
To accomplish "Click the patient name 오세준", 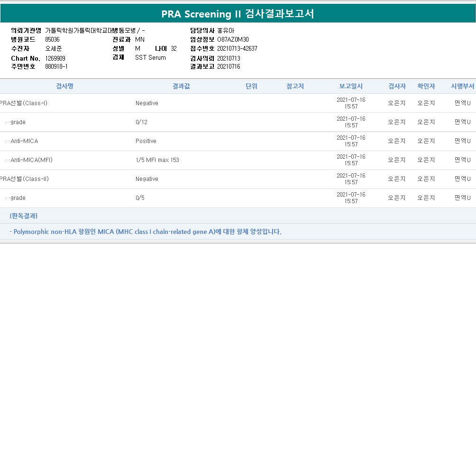I will (x=54, y=48).
